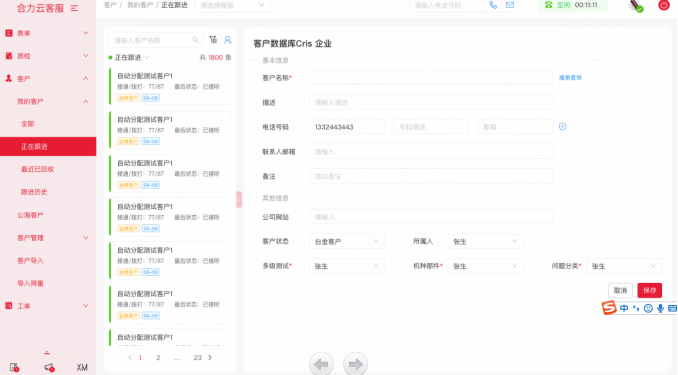Click the blue person icon above the customer list
Image resolution: width=678 pixels, height=375 pixels.
click(227, 40)
